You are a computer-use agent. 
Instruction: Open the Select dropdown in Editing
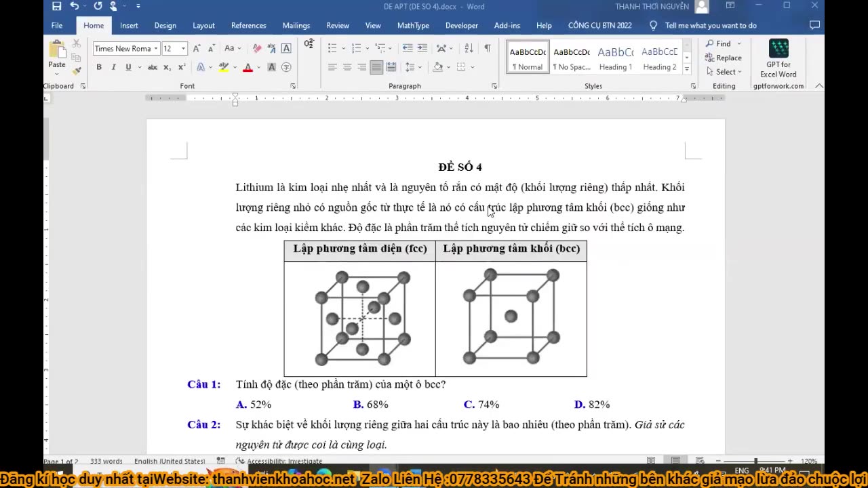tap(724, 72)
